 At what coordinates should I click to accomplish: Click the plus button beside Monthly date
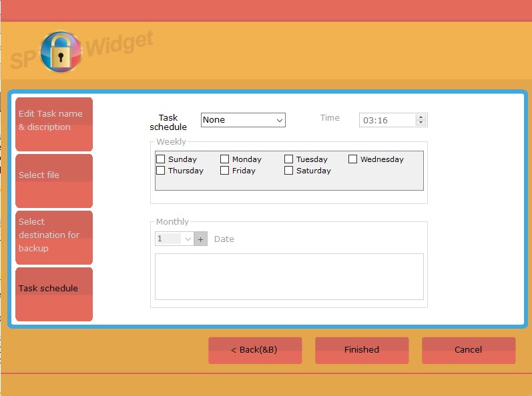201,239
